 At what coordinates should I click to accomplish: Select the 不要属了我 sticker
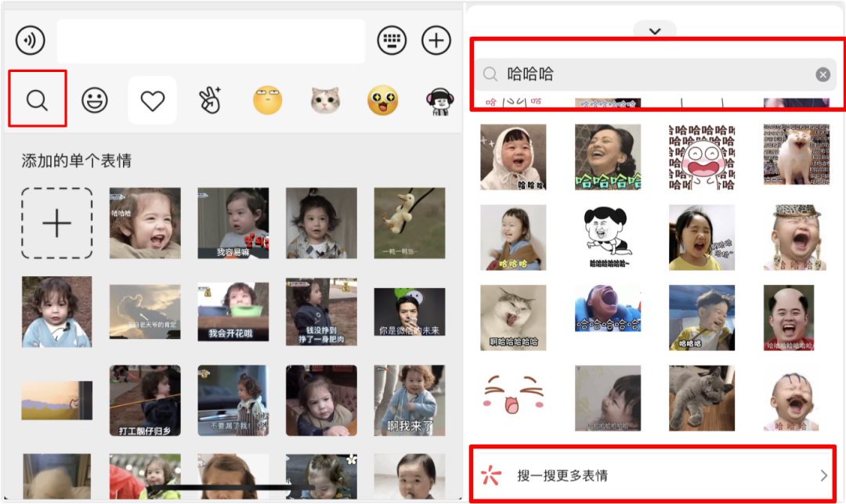233,401
